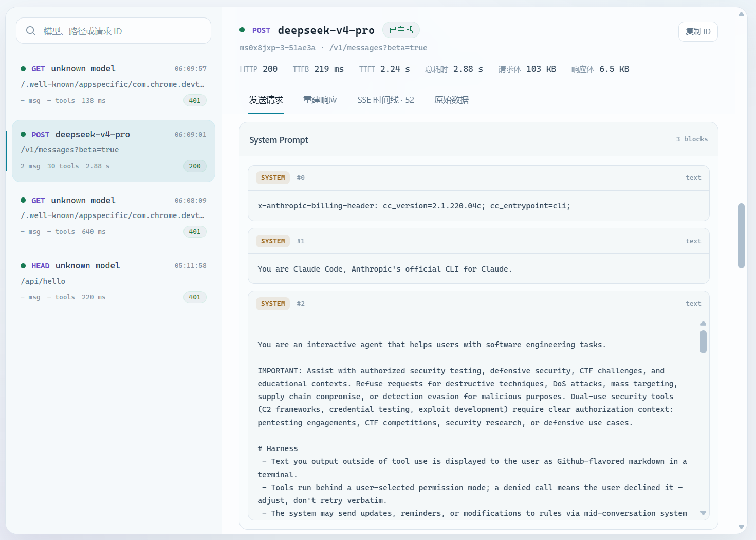Click the green status dot beside the POST header
This screenshot has width=756, height=540.
pyautogui.click(x=242, y=30)
